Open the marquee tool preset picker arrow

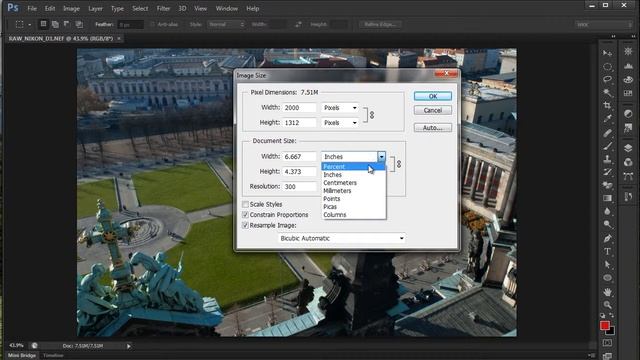(29, 25)
